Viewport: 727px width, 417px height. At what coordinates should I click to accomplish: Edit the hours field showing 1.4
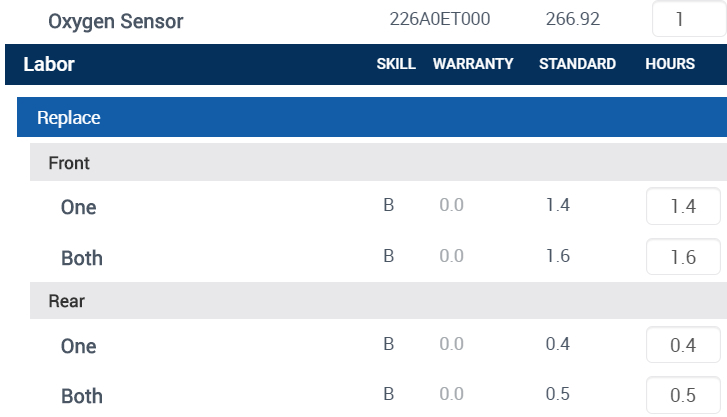coord(683,207)
